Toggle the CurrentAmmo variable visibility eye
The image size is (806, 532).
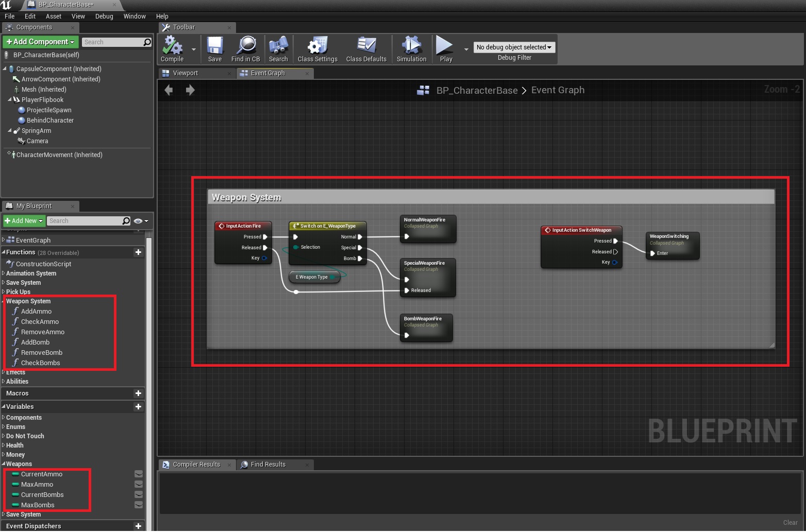pyautogui.click(x=139, y=474)
